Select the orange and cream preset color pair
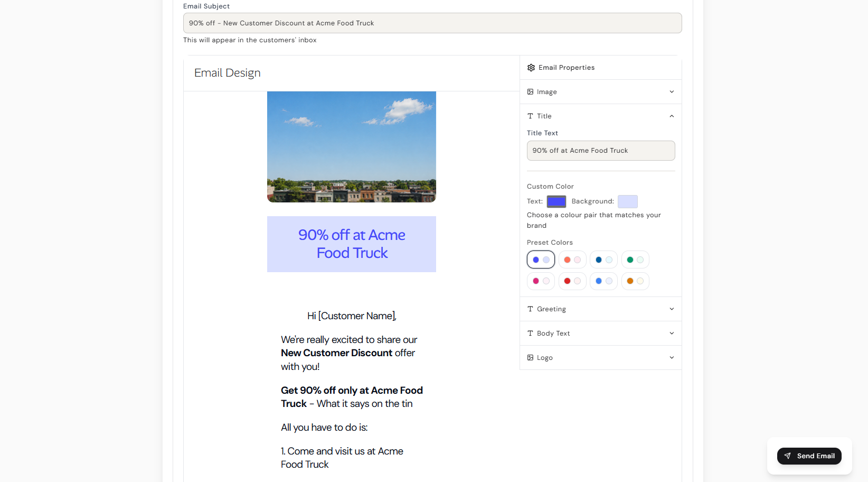Image resolution: width=868 pixels, height=482 pixels. coord(635,281)
